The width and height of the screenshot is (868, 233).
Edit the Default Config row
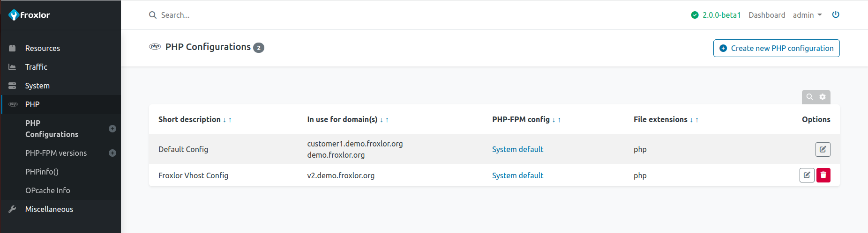823,149
